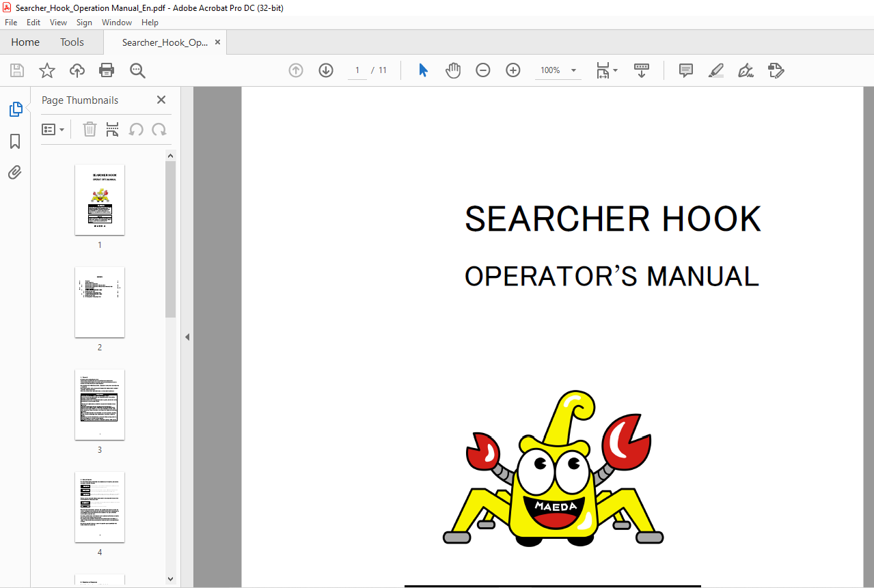Go to the next page arrow
The image size is (874, 588).
tap(326, 70)
